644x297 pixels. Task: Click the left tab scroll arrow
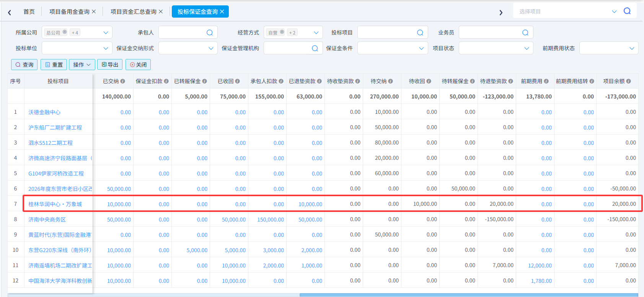10,12
